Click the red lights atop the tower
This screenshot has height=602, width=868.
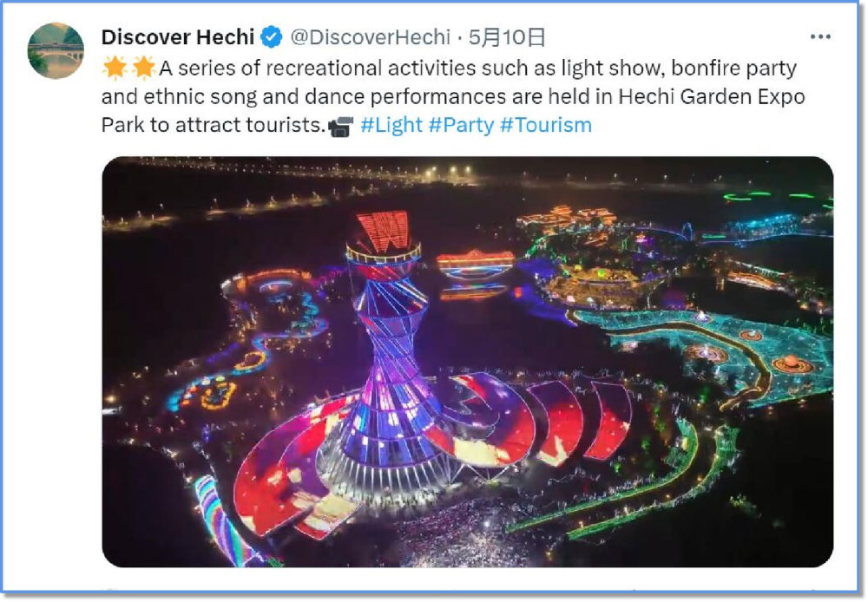(383, 232)
